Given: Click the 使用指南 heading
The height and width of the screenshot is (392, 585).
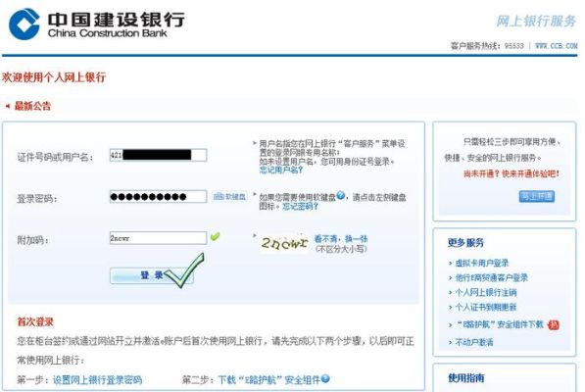Looking at the screenshot, I should point(465,378).
